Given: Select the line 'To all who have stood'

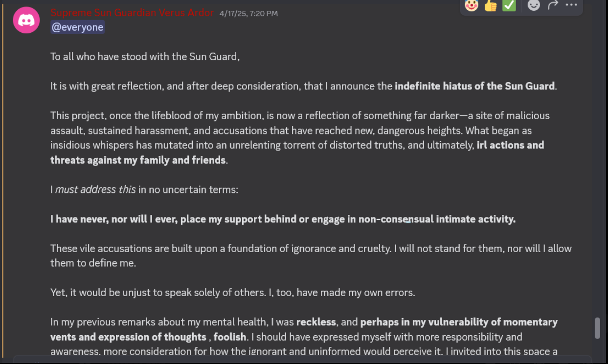Looking at the screenshot, I should point(145,57).
